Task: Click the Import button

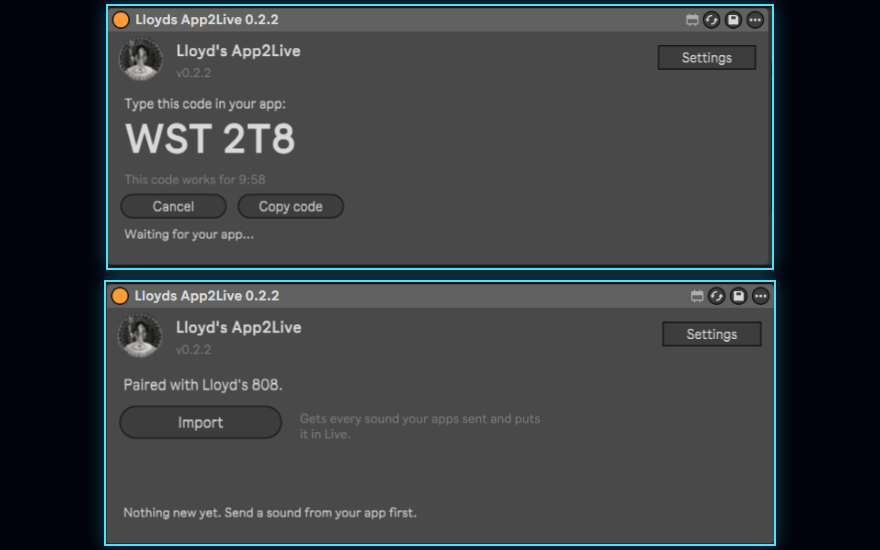Action: [x=200, y=423]
